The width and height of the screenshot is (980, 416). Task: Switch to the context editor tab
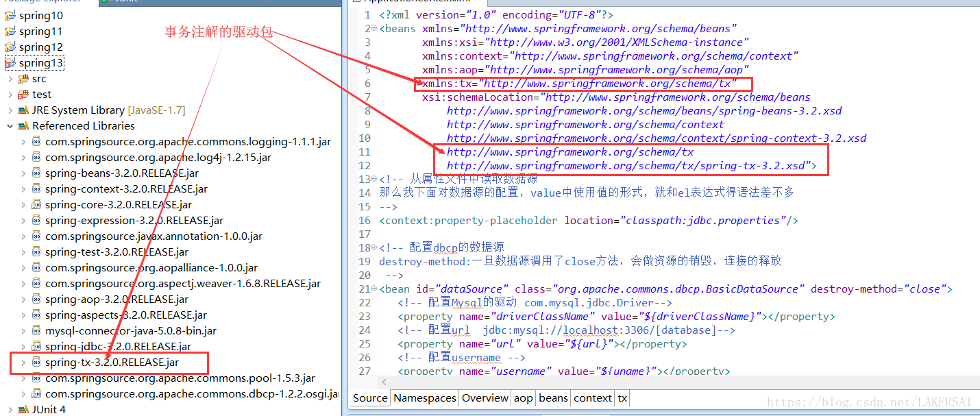(593, 398)
